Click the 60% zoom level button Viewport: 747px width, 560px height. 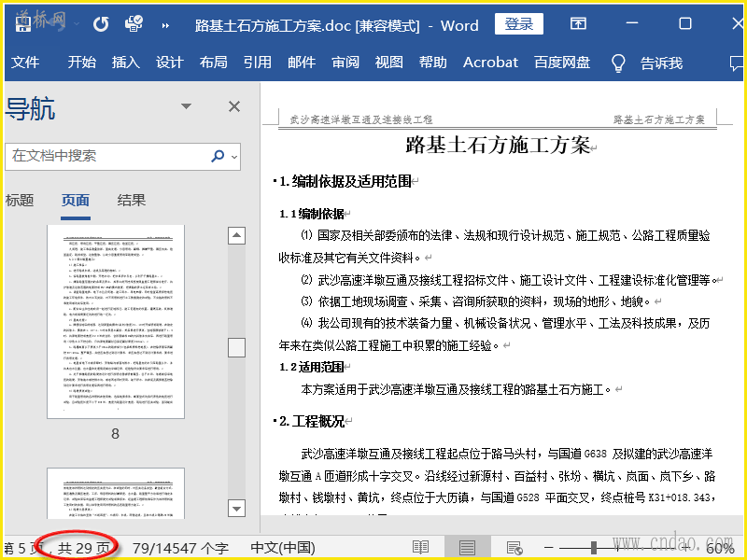click(x=720, y=548)
